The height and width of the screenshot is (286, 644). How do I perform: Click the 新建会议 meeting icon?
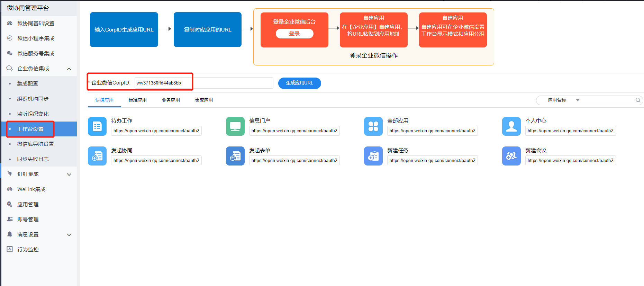[511, 156]
